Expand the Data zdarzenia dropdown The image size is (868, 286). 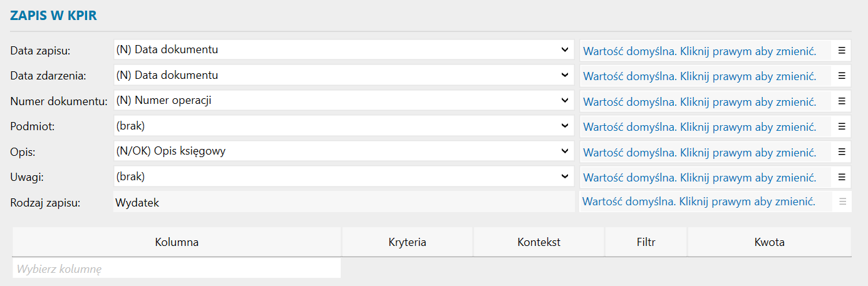tap(344, 75)
